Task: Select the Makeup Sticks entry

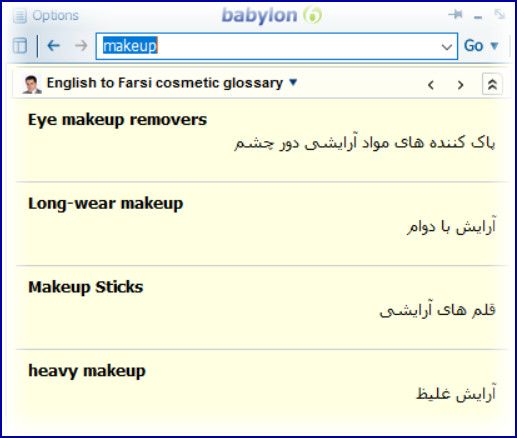Action: [86, 287]
